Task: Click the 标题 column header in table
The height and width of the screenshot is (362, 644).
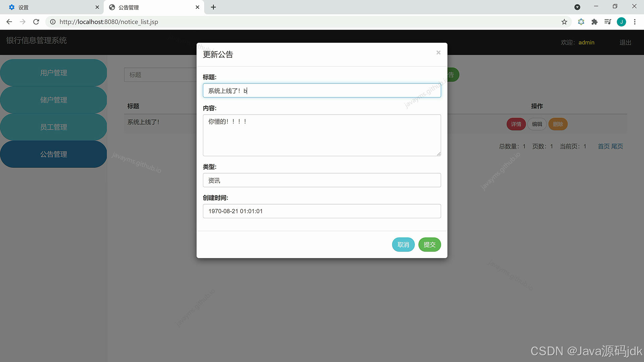Action: tap(133, 106)
